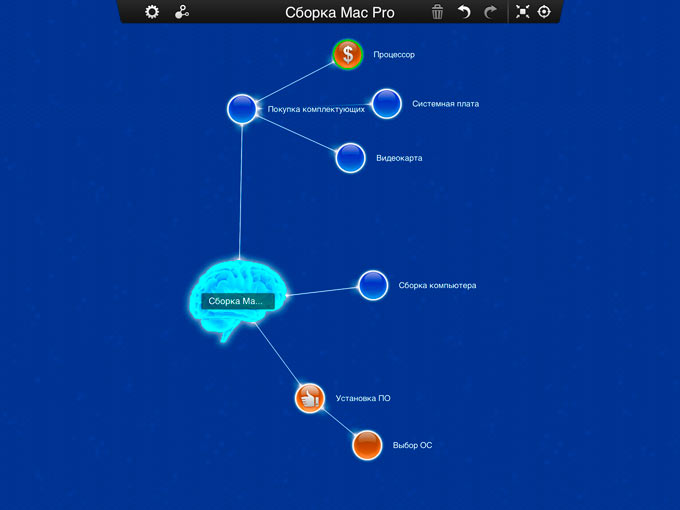Open the share/network icon in toolbar
The image size is (680, 510).
(182, 12)
